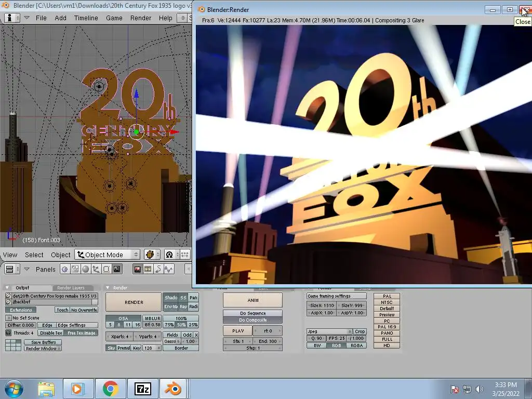The image size is (532, 399).
Task: Apply the PAL 16:9 preset
Action: (387, 327)
